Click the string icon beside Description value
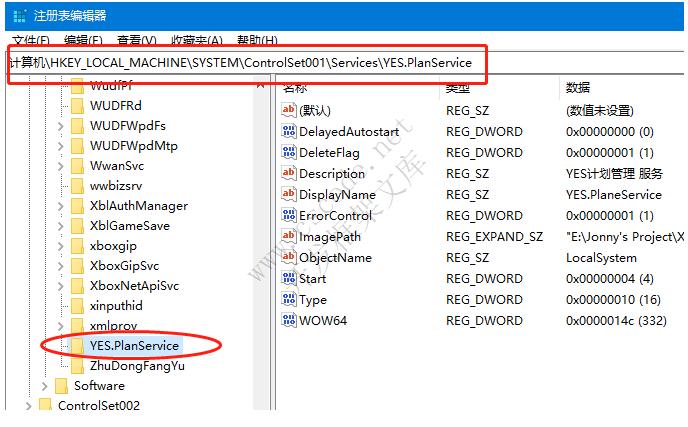Viewport: 688px width, 427px height. pyautogui.click(x=290, y=174)
